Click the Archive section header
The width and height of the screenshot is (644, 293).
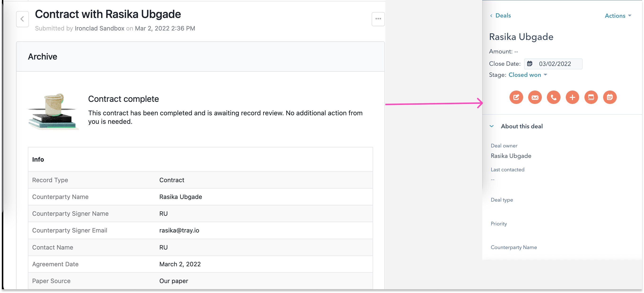(43, 57)
